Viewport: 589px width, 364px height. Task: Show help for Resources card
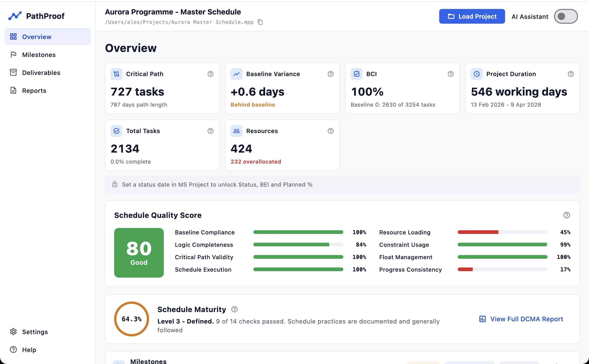point(330,131)
